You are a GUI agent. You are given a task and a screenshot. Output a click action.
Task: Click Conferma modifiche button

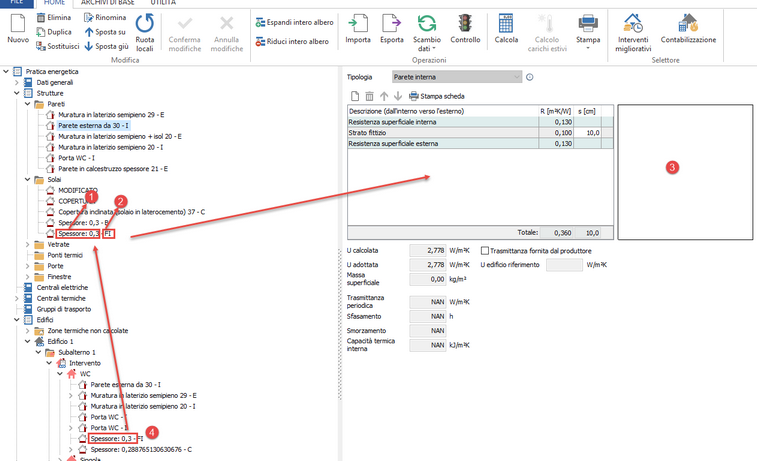tap(184, 33)
